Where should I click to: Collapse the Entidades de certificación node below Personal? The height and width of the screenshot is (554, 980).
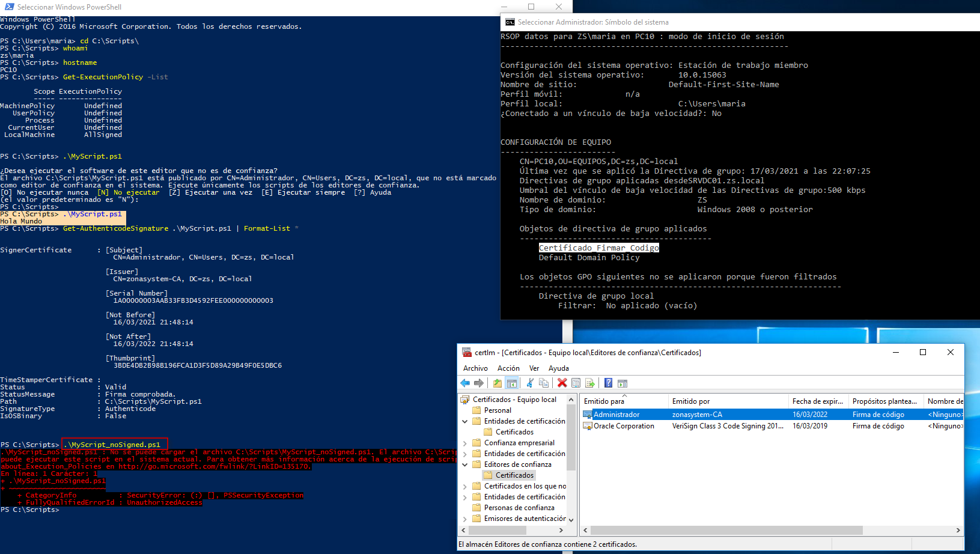(x=464, y=422)
